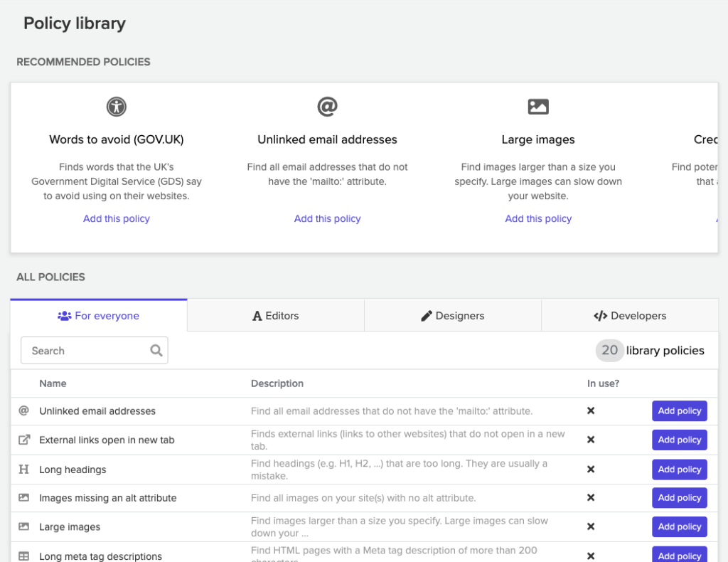
Task: Click the magnifying glass search icon
Action: click(156, 350)
